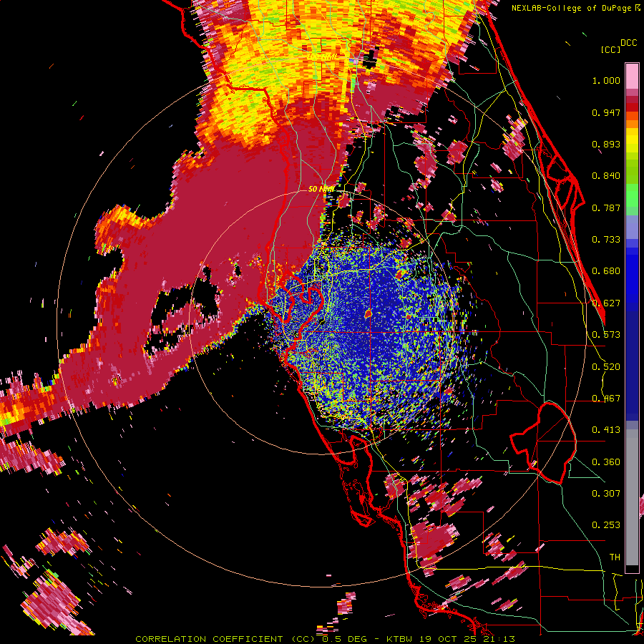The image size is (644, 644).
Task: Click the 0.307 scale value
Action: tap(606, 494)
